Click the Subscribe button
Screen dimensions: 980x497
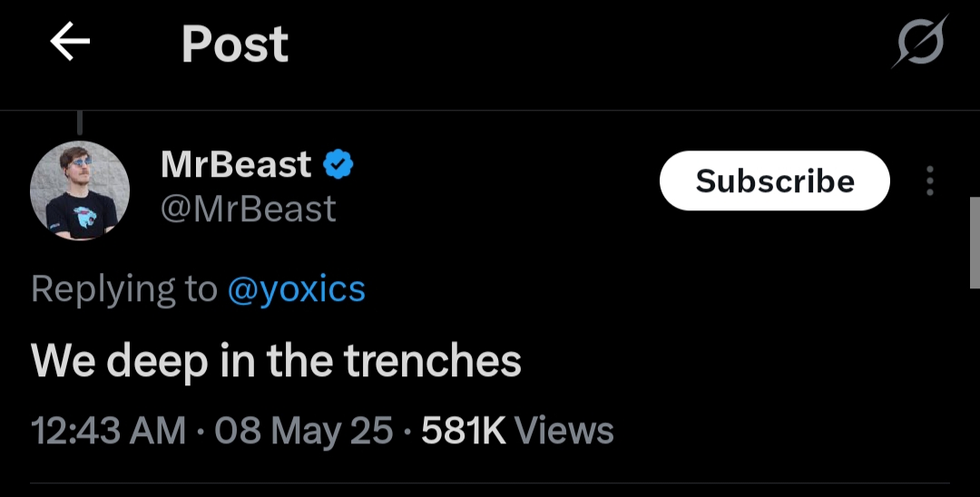pos(774,180)
